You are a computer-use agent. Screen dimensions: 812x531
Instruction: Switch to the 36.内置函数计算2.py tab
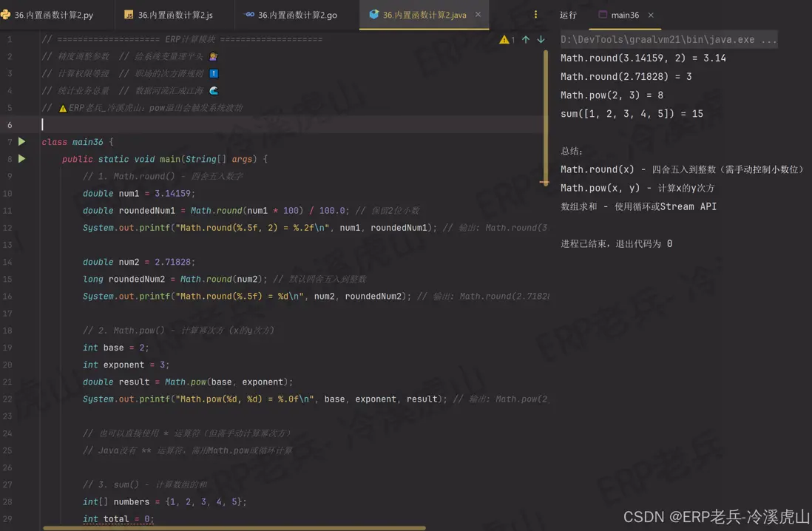pyautogui.click(x=47, y=15)
